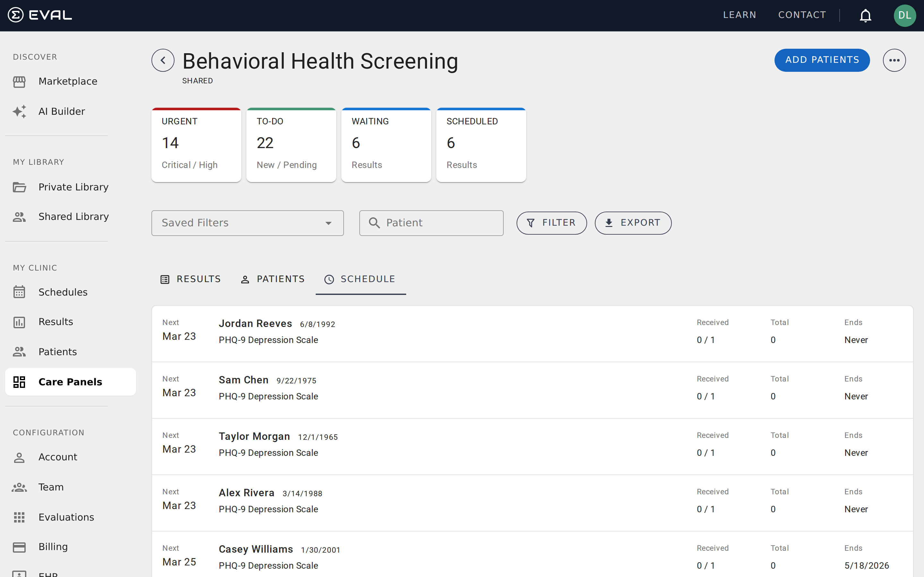The image size is (924, 577).
Task: Open the Shared Library
Action: [x=73, y=216]
